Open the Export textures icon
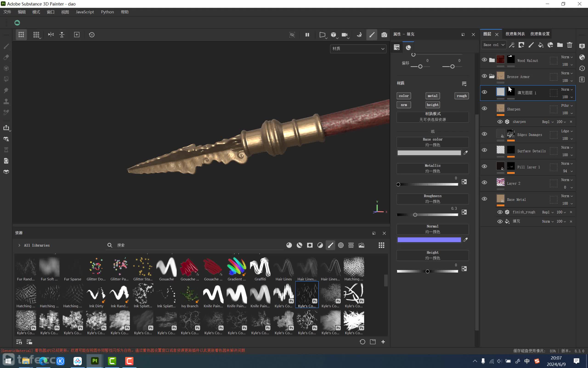Image resolution: width=588 pixels, height=368 pixels. point(6,128)
